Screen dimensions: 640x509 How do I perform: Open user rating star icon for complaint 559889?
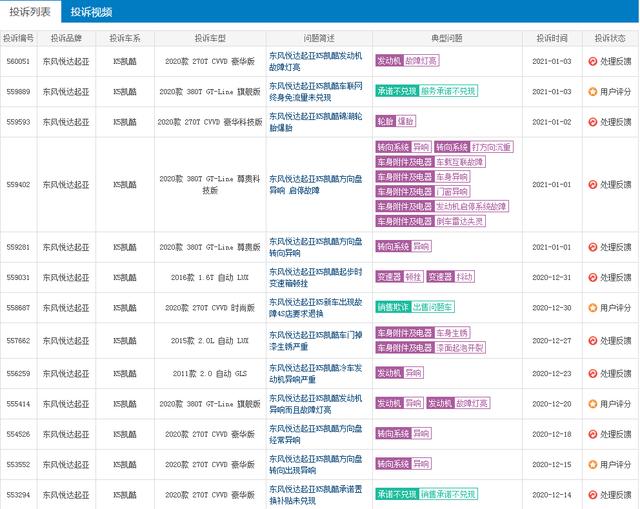593,91
